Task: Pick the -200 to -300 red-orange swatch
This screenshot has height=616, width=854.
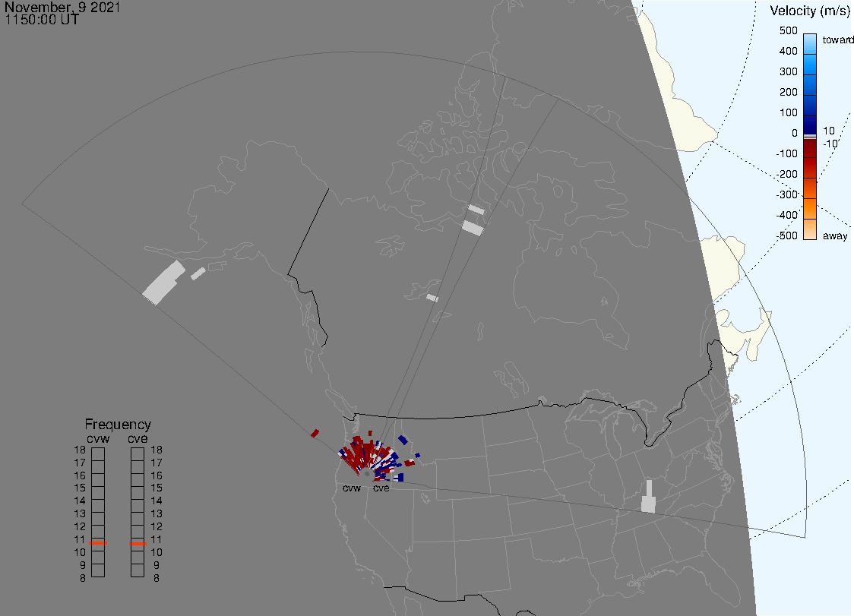Action: click(810, 188)
